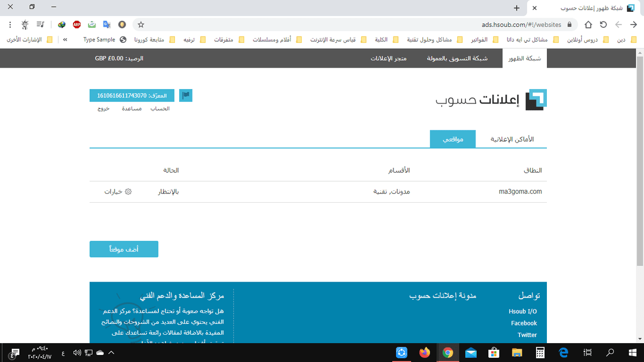
Task: Open Windows search on the taskbar
Action: click(610, 352)
